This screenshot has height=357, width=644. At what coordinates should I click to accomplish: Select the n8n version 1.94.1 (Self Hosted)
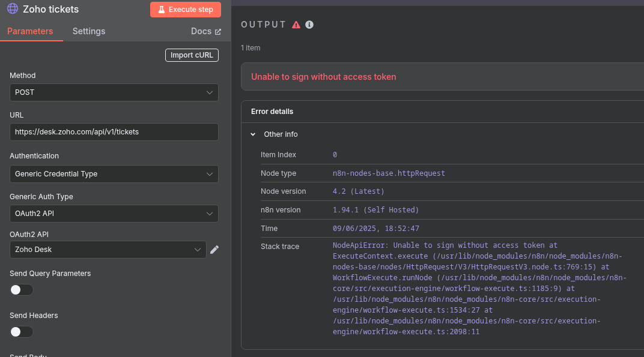tap(375, 209)
